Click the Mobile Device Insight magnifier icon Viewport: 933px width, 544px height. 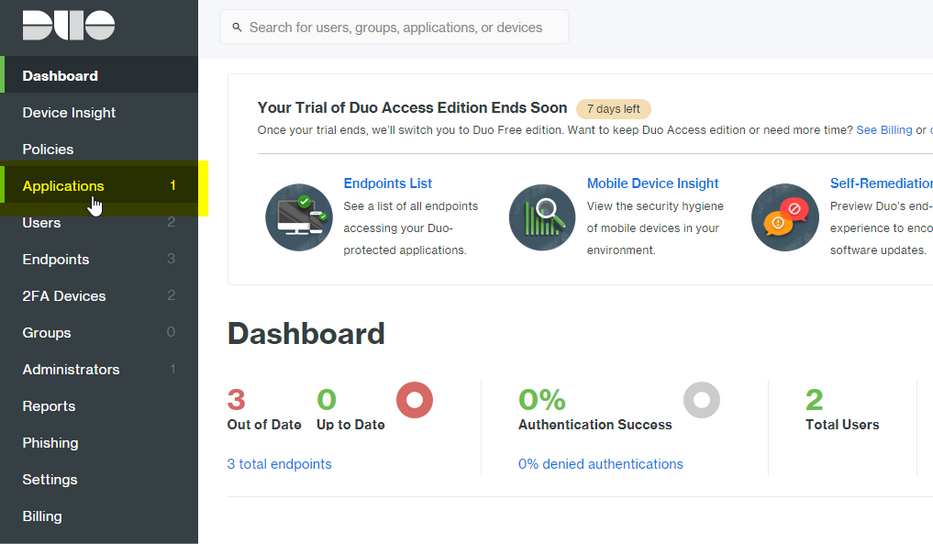tap(542, 217)
